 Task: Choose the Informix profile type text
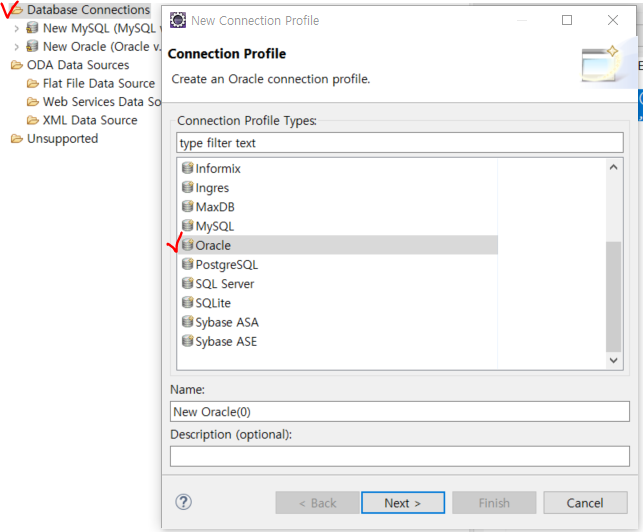pyautogui.click(x=218, y=169)
